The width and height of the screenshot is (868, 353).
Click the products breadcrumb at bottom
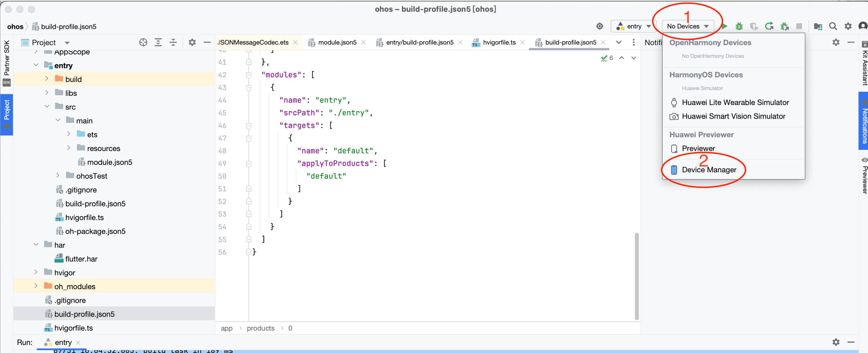tap(260, 328)
